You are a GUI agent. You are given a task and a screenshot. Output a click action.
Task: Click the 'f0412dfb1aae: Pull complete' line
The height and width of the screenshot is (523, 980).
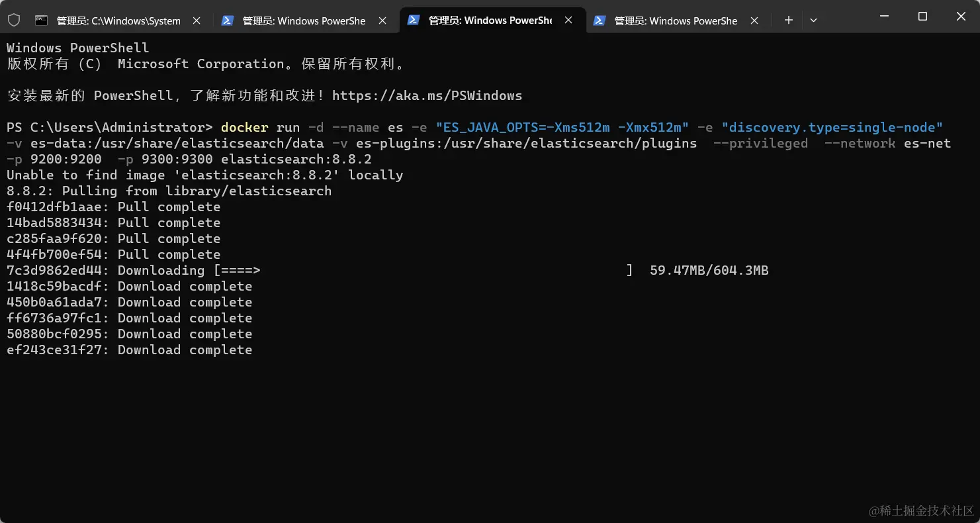point(114,207)
